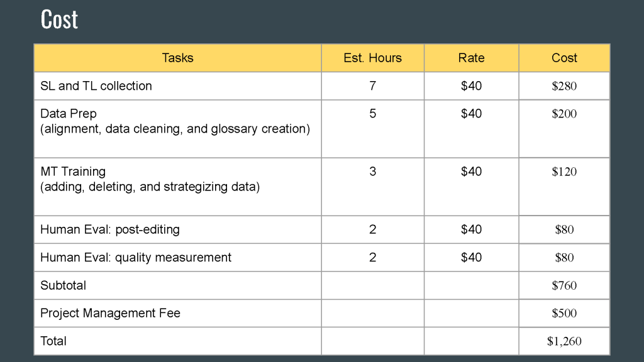Viewport: 644px width, 362px height.
Task: Click the $760 subtotal amount
Action: pos(564,286)
